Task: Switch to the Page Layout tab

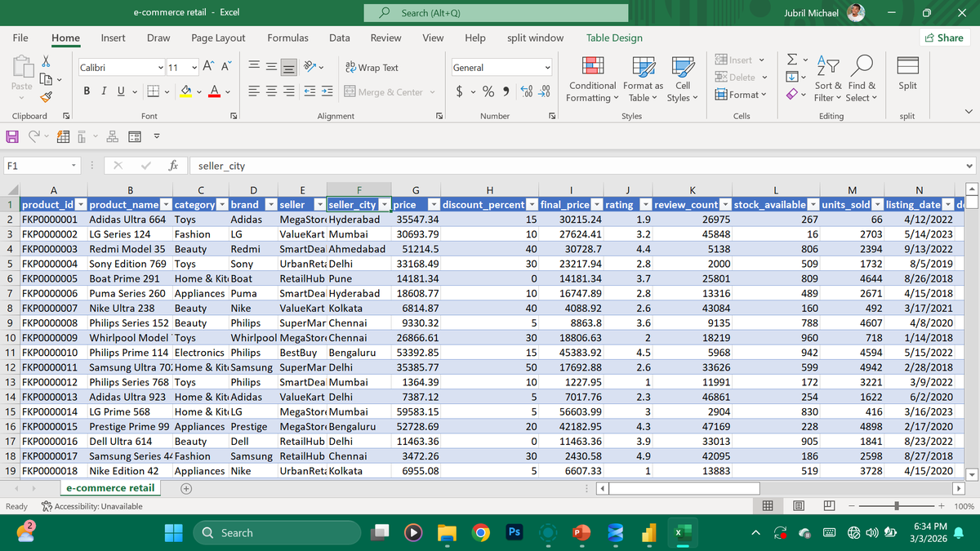Action: pos(218,38)
